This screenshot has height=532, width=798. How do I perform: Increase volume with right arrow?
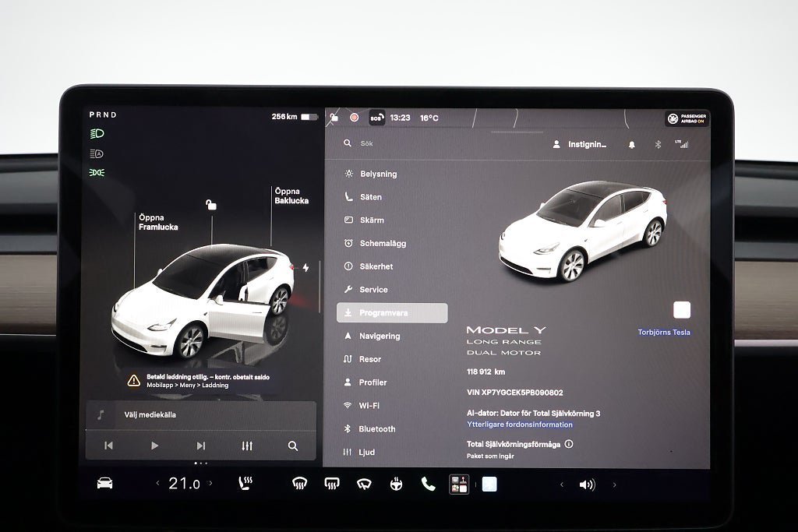tap(614, 484)
